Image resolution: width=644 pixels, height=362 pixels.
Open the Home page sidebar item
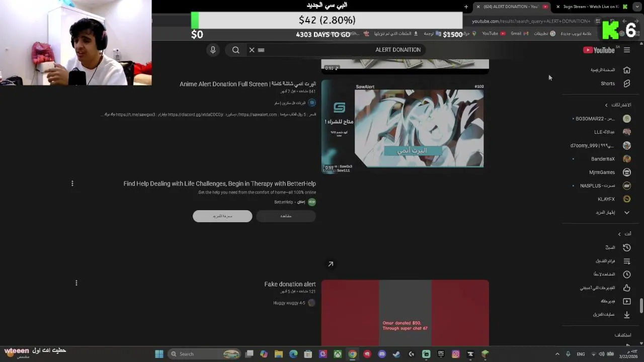coord(610,70)
